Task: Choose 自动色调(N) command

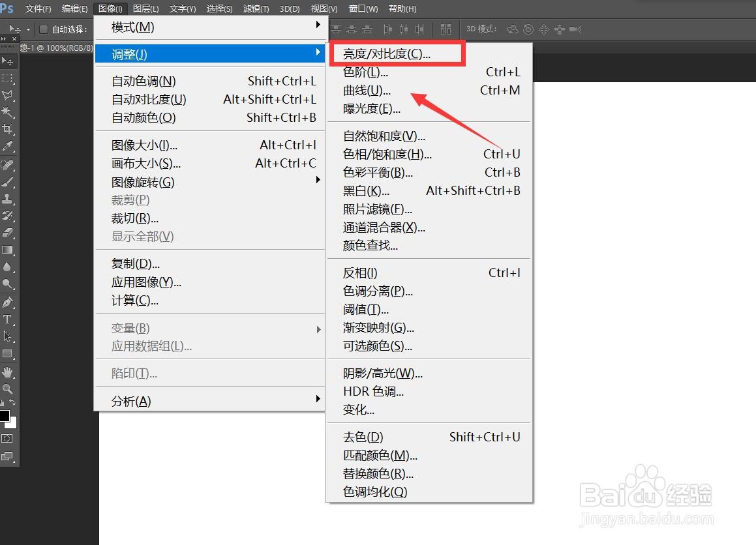Action: coord(211,81)
